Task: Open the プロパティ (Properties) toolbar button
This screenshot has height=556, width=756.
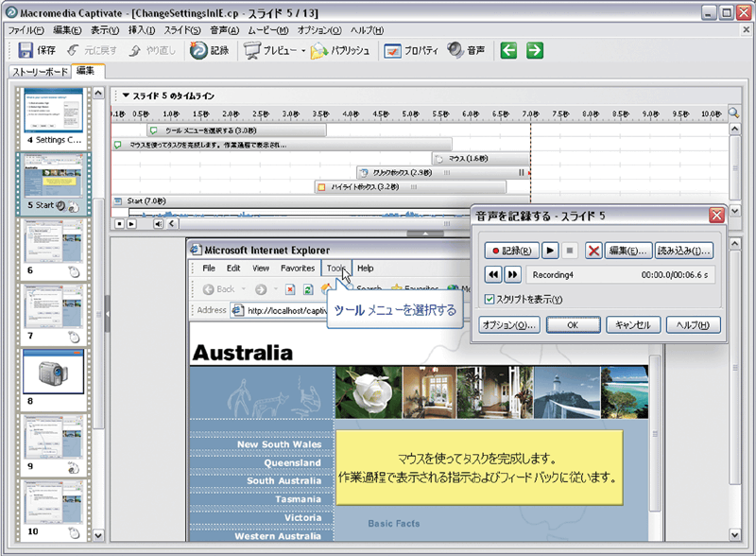Action: pyautogui.click(x=411, y=50)
